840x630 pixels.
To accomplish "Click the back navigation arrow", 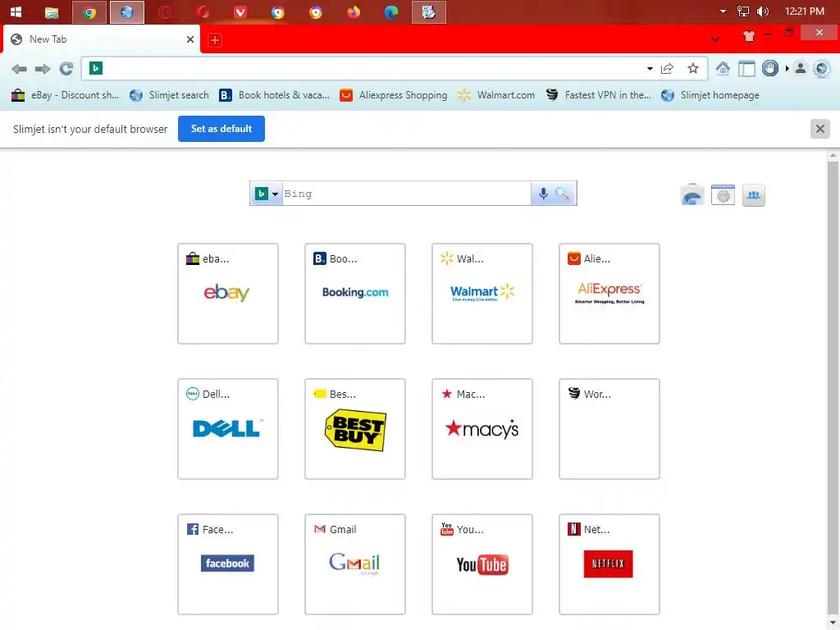I will click(20, 69).
